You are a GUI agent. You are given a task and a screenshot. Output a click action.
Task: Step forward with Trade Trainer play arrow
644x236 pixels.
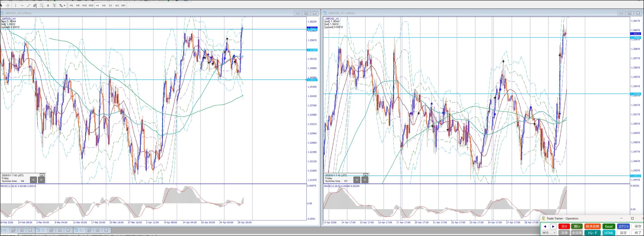coord(553,226)
